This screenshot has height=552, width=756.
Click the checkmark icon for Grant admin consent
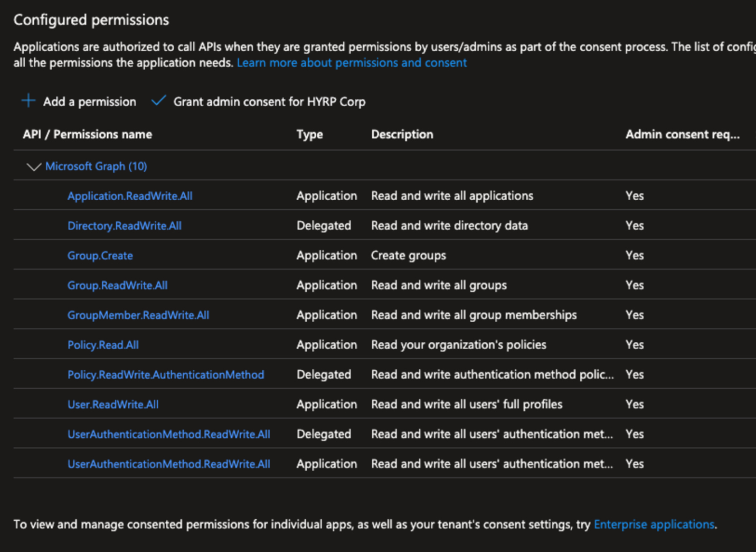pyautogui.click(x=158, y=100)
